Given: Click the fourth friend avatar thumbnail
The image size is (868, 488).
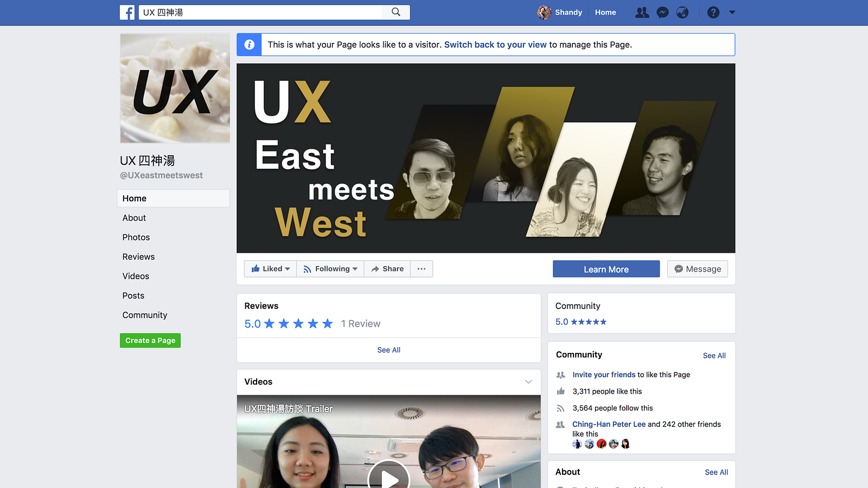Looking at the screenshot, I should 614,444.
